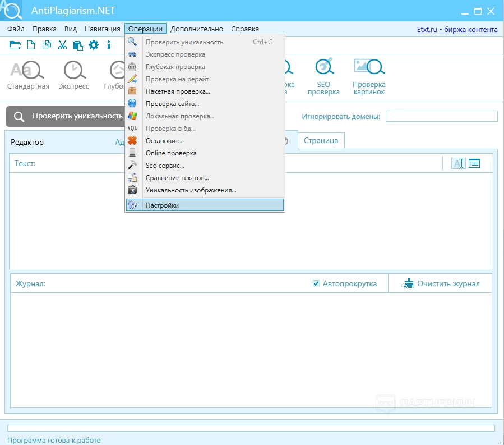
Task: Choose Настройки from Операции menu
Action: click(162, 205)
